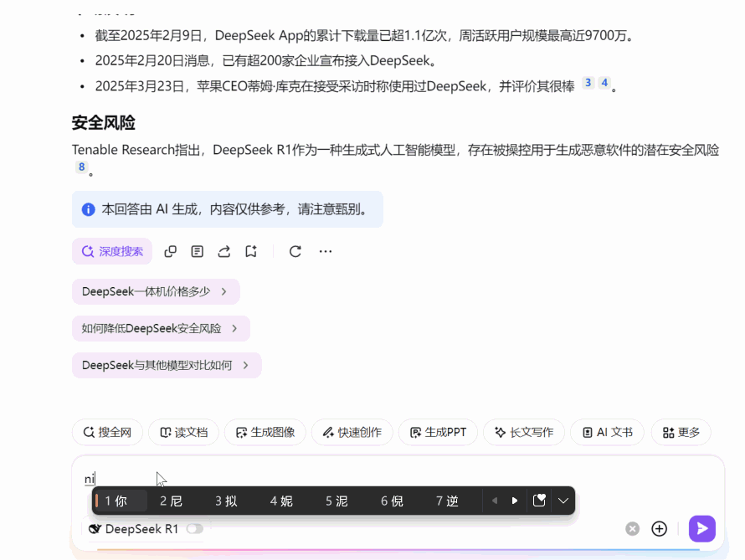Choose IME candidate 3 拟
The height and width of the screenshot is (560, 745).
[226, 501]
